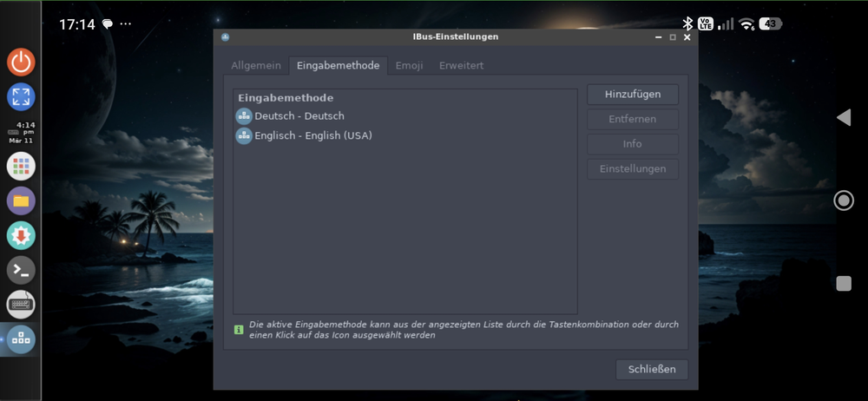Viewport: 868px width, 401px height.
Task: Click the orange power button in dock
Action: pyautogui.click(x=21, y=62)
